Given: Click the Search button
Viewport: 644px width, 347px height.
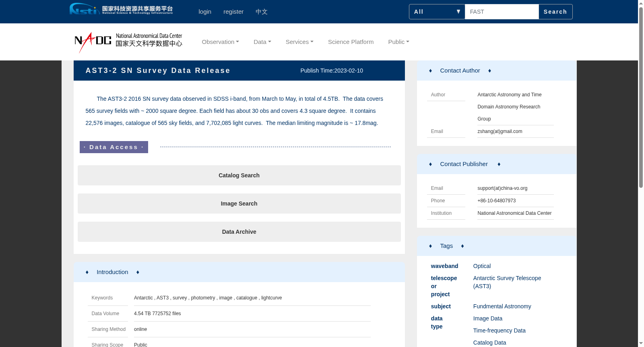Looking at the screenshot, I should tap(555, 12).
